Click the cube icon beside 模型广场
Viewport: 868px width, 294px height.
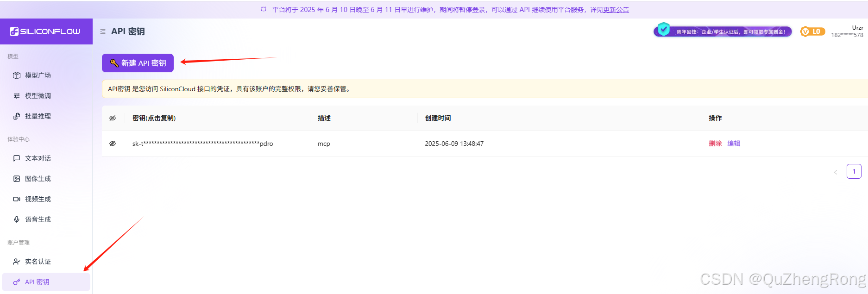pyautogui.click(x=17, y=75)
